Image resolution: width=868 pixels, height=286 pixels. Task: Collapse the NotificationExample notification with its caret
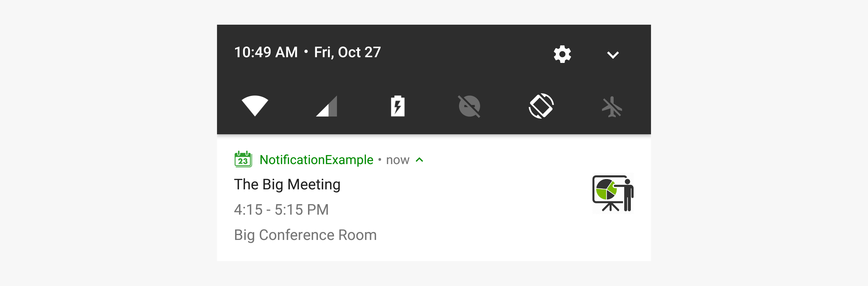click(x=420, y=160)
